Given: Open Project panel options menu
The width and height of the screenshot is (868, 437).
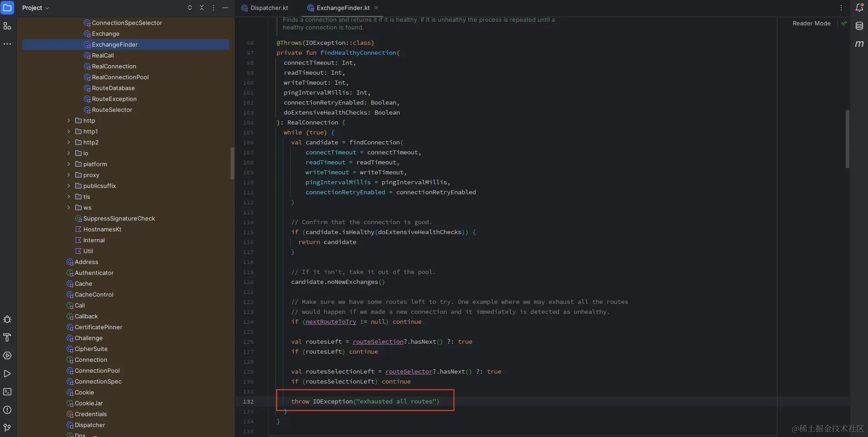Looking at the screenshot, I should [x=213, y=8].
